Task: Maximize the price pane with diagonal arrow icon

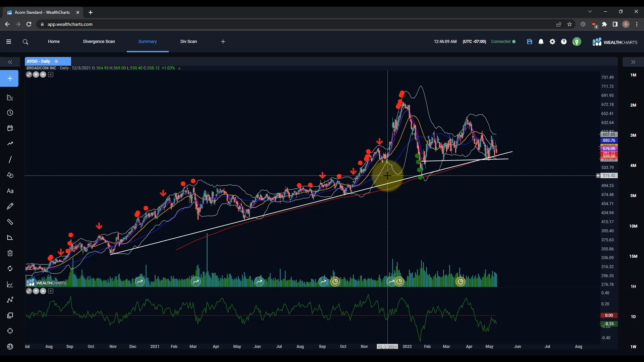Action: (x=29, y=74)
